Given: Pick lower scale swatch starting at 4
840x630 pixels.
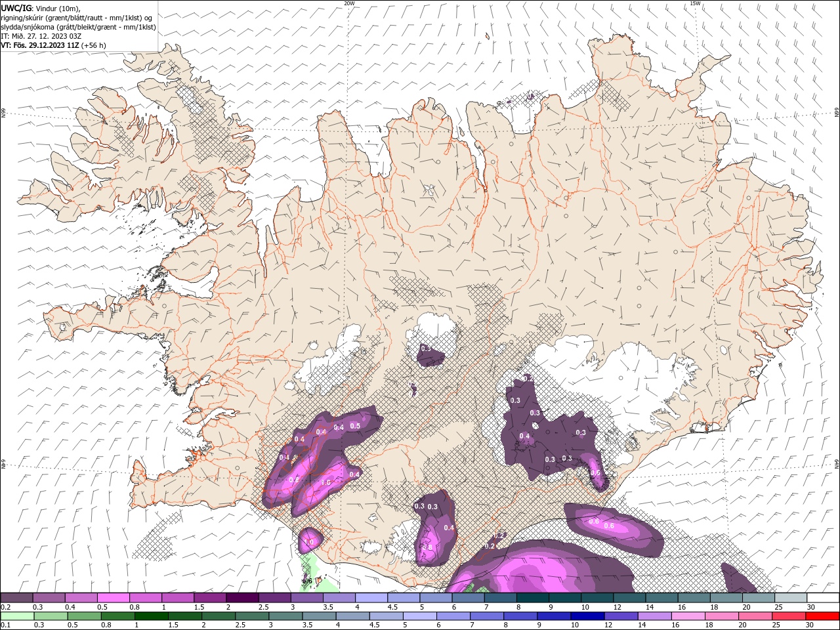Looking at the screenshot, I should tap(352, 616).
